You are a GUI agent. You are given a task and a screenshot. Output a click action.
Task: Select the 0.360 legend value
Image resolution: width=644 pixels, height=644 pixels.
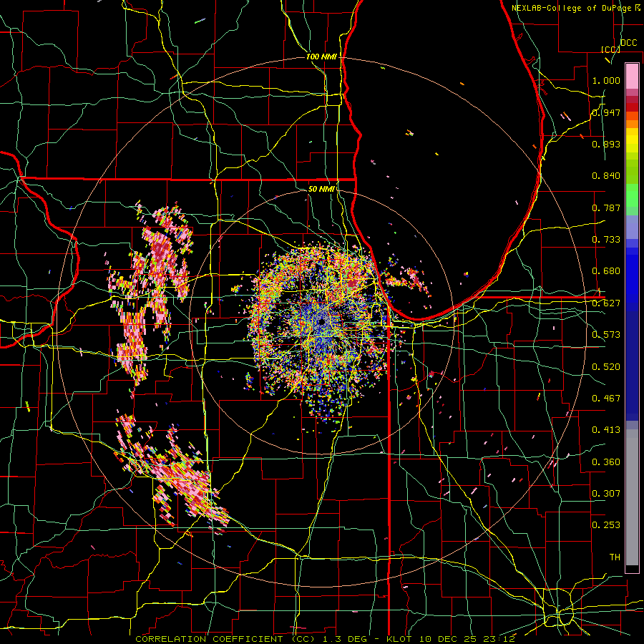coord(606,462)
